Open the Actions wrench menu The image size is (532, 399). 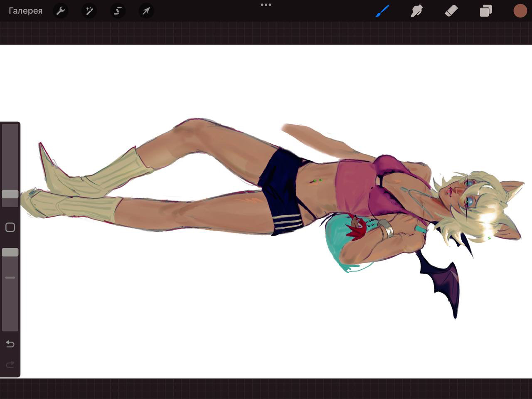point(61,11)
